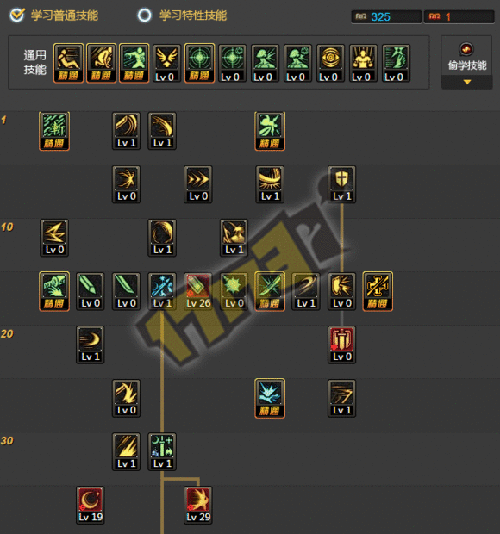Click the green weapons skill at level 30
Viewport: 500px width, 534px height.
tap(162, 452)
